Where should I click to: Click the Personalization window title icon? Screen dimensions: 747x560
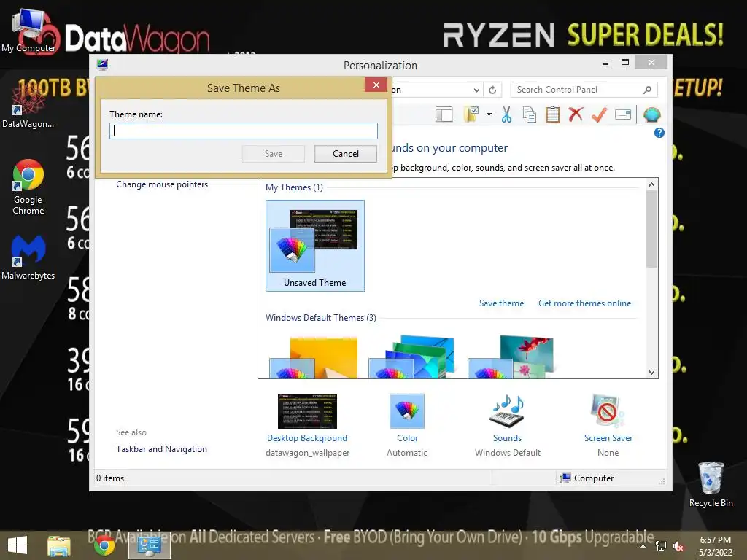pyautogui.click(x=102, y=64)
